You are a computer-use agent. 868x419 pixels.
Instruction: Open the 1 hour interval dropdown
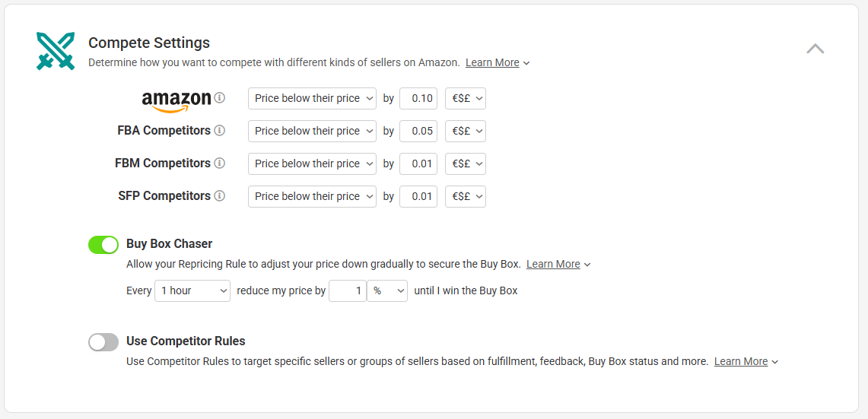[192, 290]
